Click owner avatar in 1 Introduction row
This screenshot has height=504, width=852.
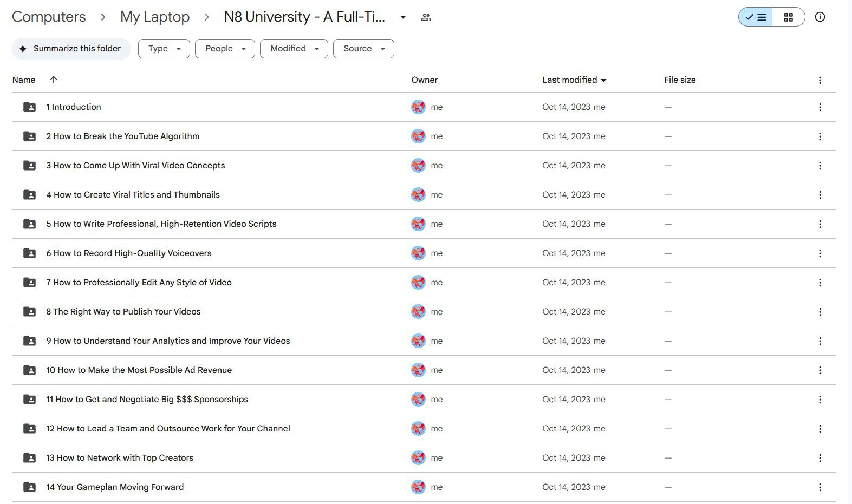coord(418,107)
